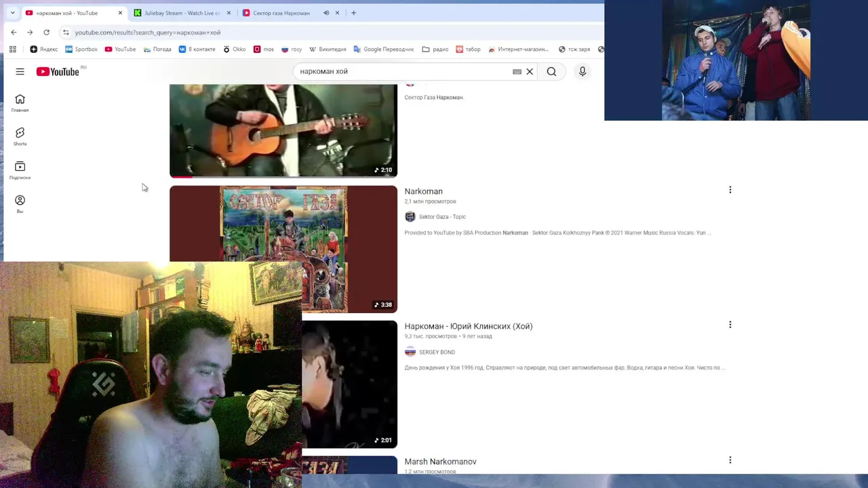This screenshot has height=488, width=868.
Task: Open the Narkoman video title
Action: click(424, 191)
